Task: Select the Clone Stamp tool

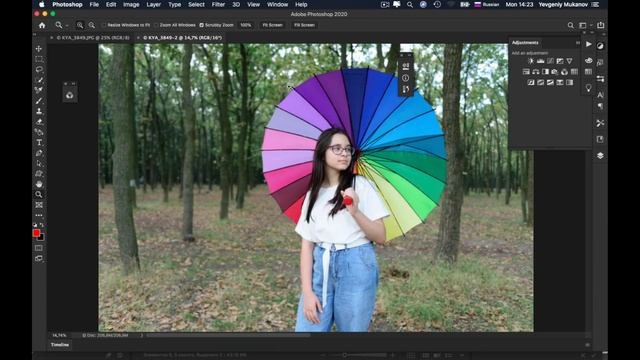Action: [39, 111]
